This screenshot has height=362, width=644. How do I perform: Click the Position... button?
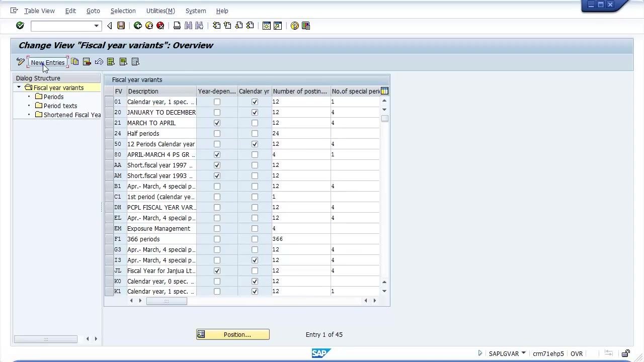coord(233,334)
